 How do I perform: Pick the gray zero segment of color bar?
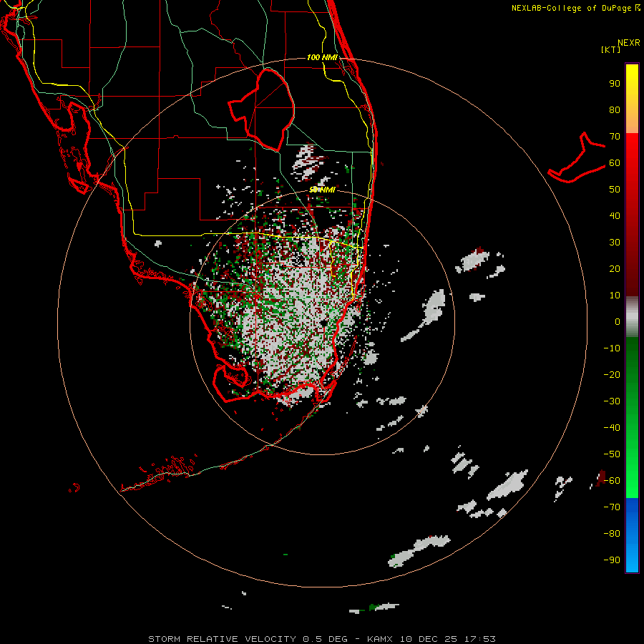(632, 317)
